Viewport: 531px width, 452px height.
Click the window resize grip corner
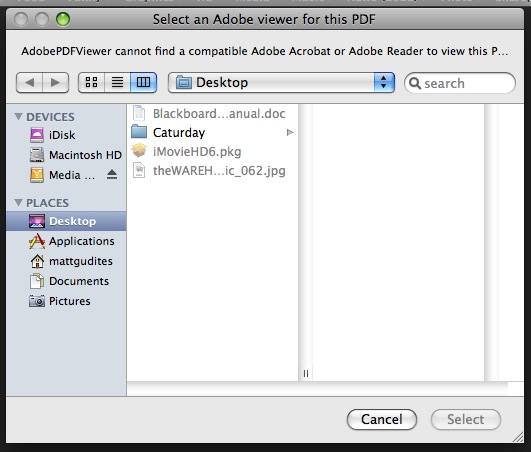518,437
